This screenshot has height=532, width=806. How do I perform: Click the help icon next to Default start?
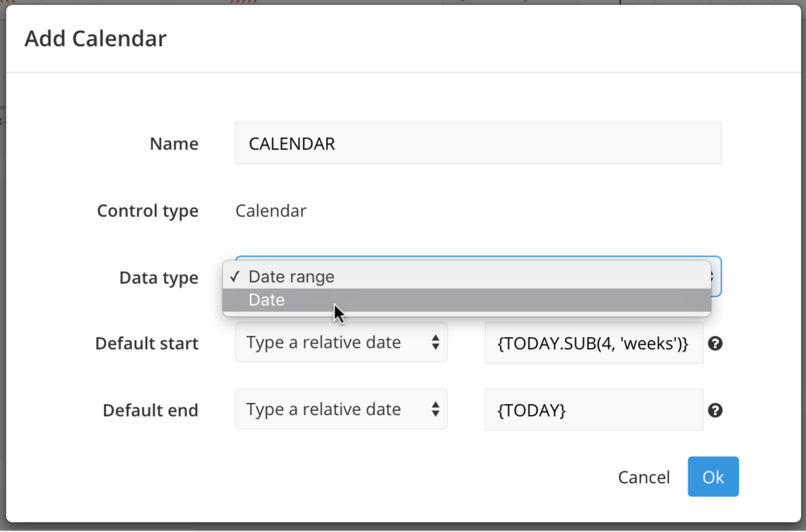click(x=715, y=343)
